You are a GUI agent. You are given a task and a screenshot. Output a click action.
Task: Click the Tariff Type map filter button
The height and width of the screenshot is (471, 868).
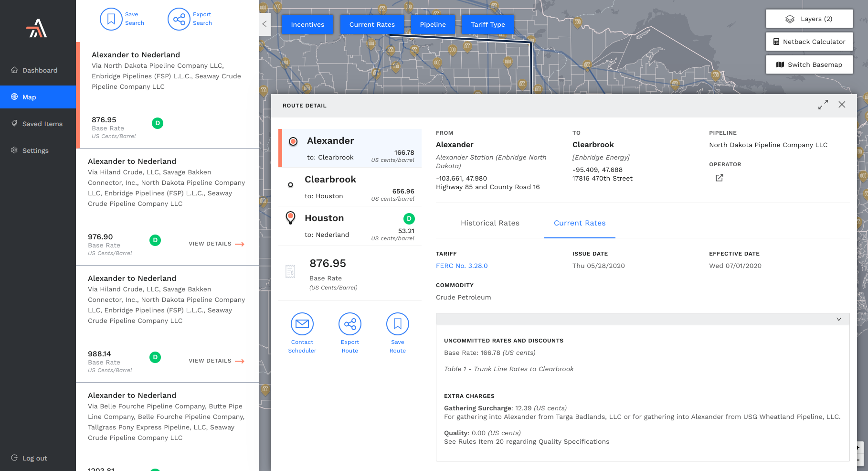488,24
